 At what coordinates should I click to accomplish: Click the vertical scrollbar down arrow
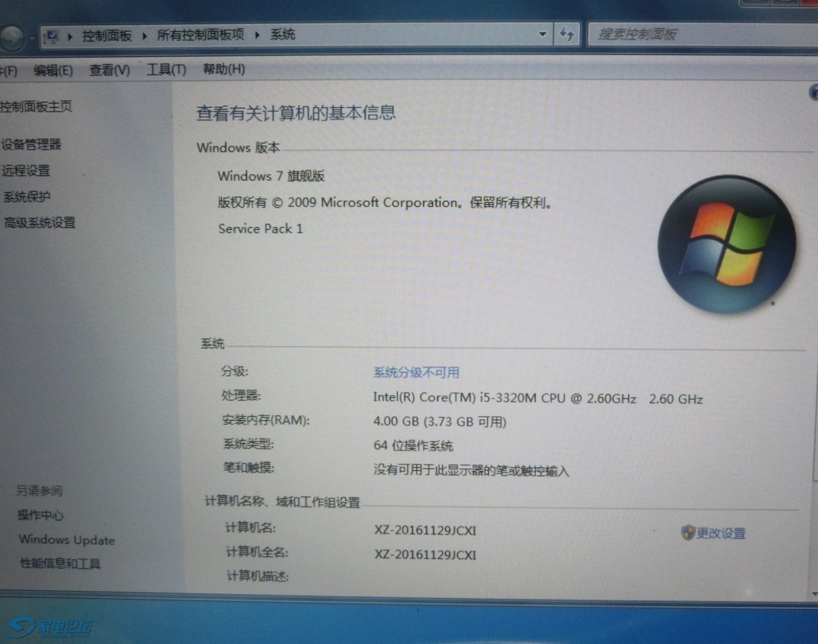tap(815, 593)
